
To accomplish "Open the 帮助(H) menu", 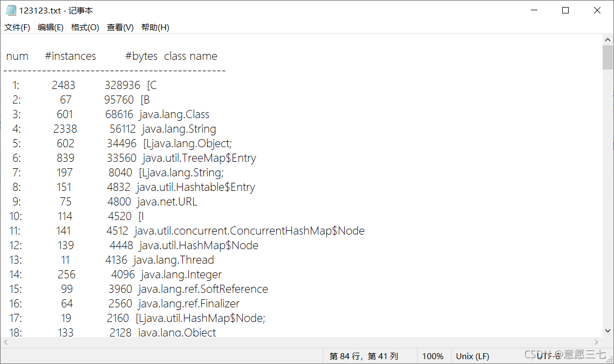I will point(155,28).
